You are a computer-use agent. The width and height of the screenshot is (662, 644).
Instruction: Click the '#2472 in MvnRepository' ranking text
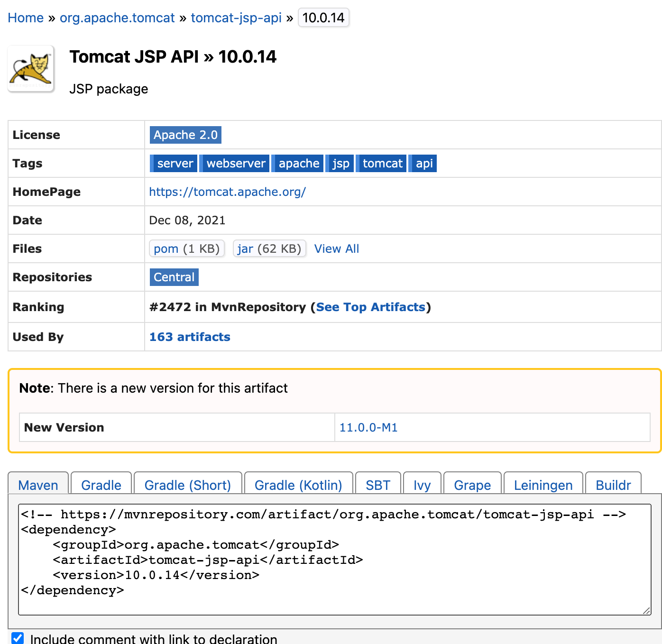click(228, 307)
